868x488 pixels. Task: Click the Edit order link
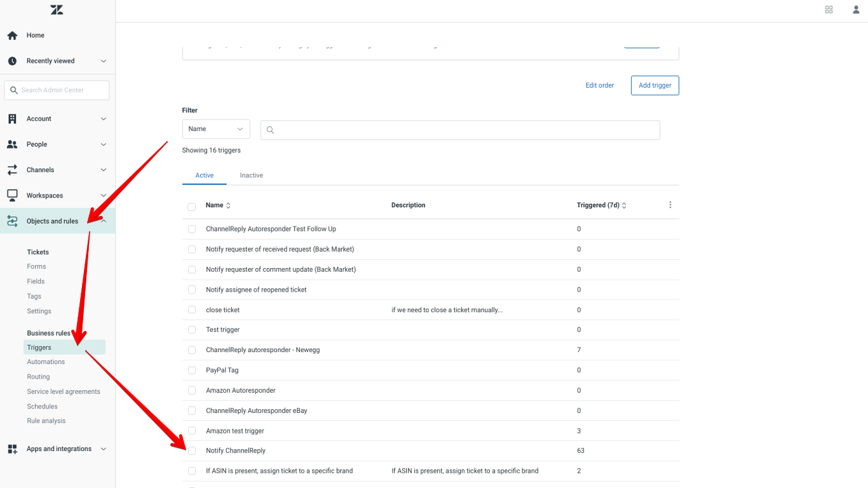(x=599, y=85)
